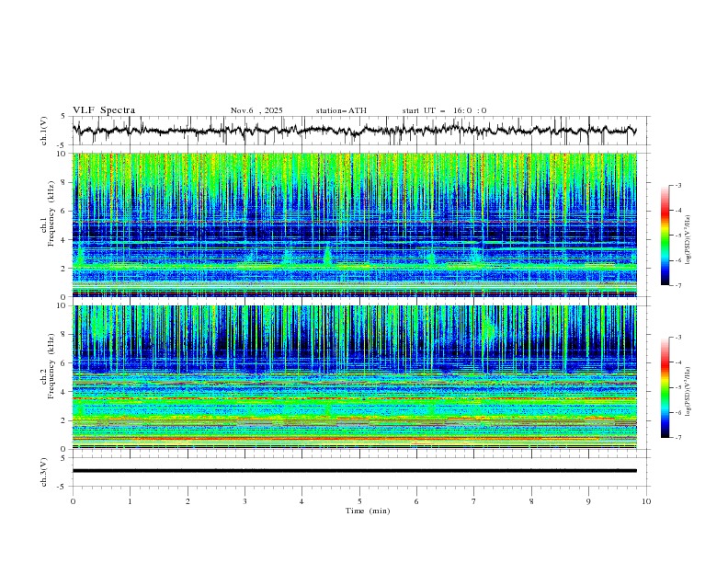Click the "ch.1(V)" waveform axis label
The width and height of the screenshot is (728, 563).
coord(44,131)
